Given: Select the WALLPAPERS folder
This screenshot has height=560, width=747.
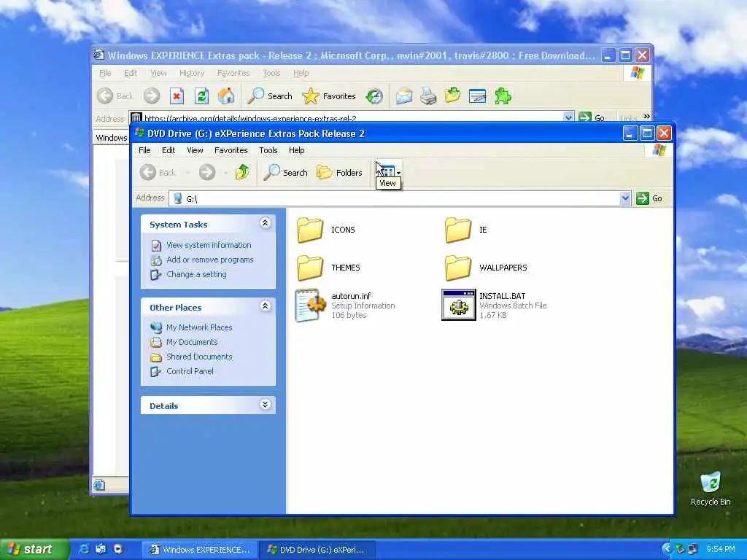Looking at the screenshot, I should pyautogui.click(x=458, y=268).
